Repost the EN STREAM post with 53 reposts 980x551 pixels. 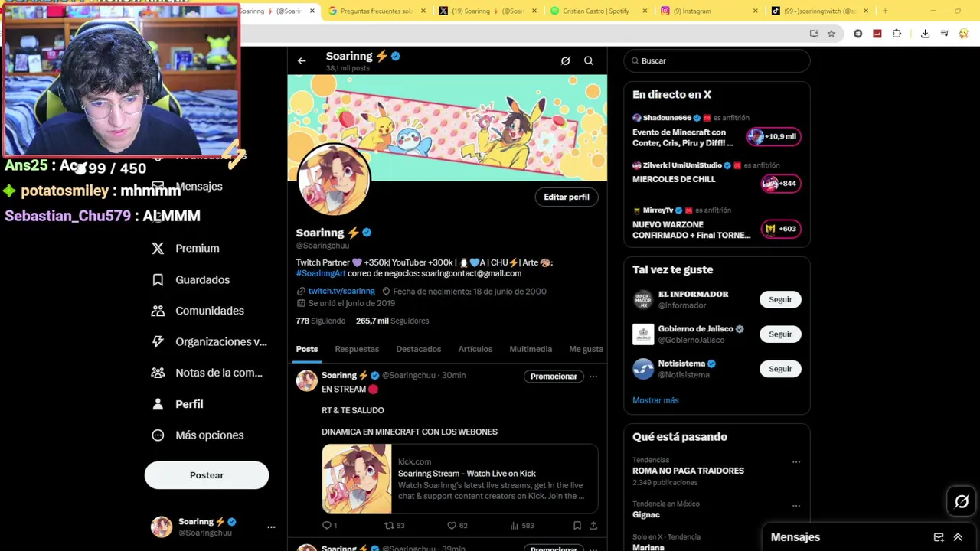coord(389,526)
